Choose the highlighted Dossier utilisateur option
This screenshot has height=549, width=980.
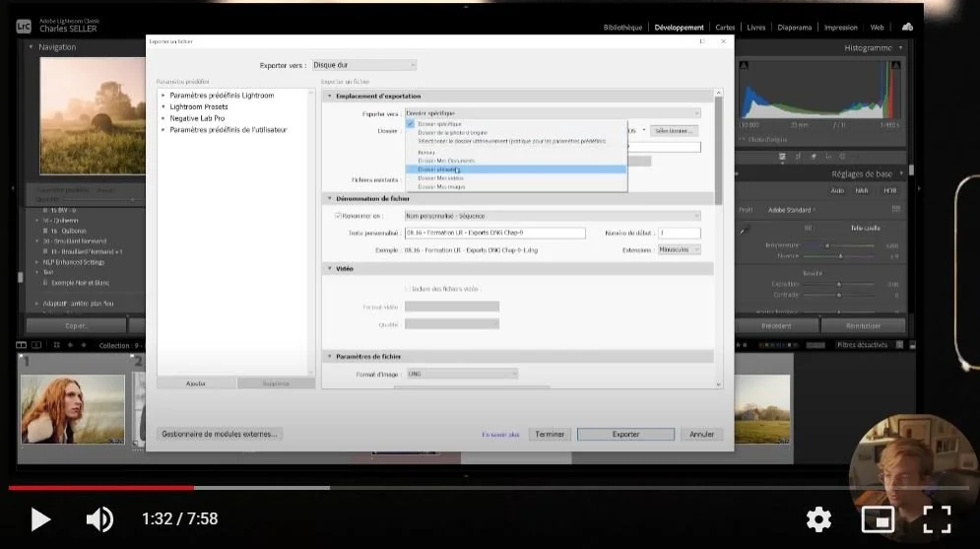click(516, 170)
